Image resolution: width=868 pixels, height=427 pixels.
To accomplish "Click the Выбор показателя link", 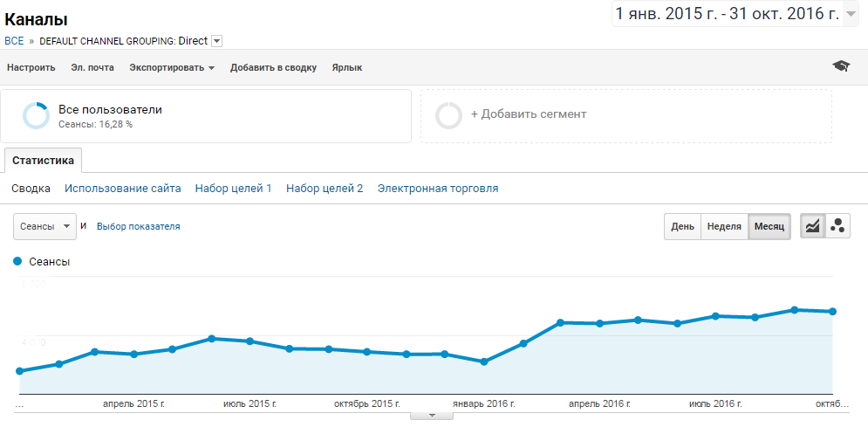I will 138,226.
